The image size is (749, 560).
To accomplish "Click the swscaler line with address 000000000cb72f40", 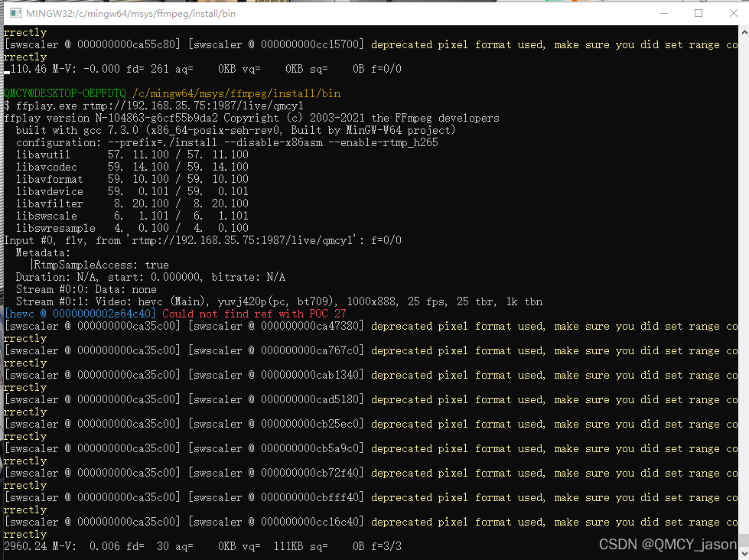I will click(x=371, y=473).
